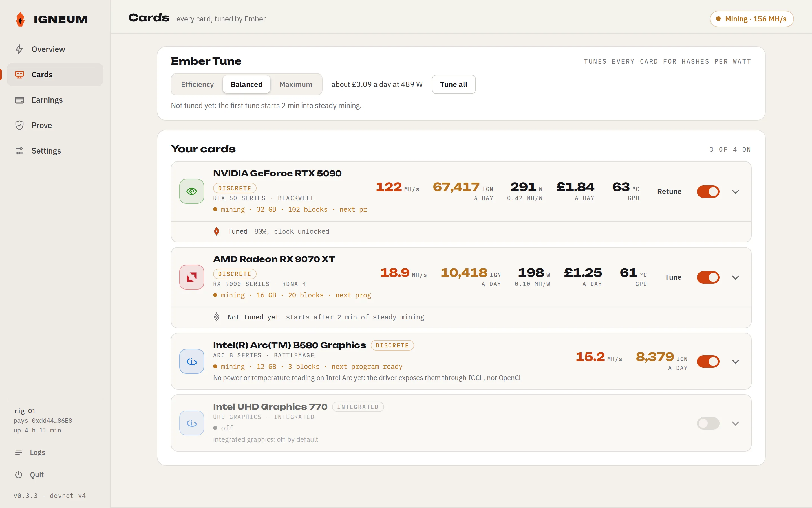
Task: Disable the Intel Arc B580 switch
Action: point(708,362)
